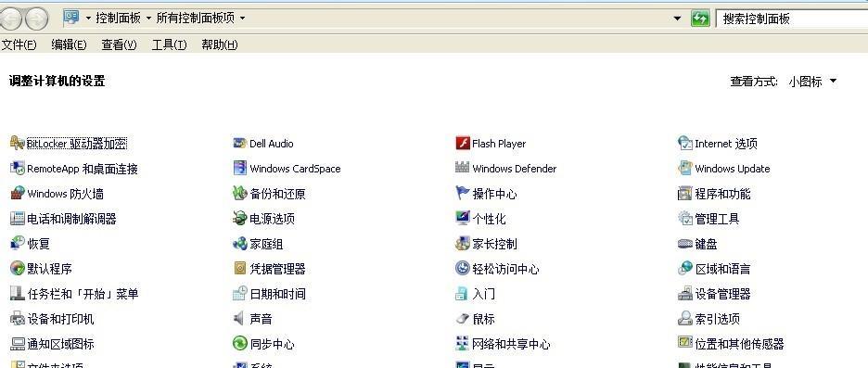This screenshot has height=368, width=868.
Task: Open the 工具(T) menu
Action: [169, 44]
